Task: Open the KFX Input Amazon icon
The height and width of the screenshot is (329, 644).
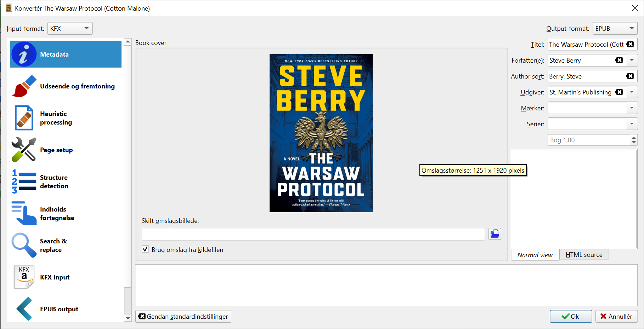Action: click(x=24, y=277)
